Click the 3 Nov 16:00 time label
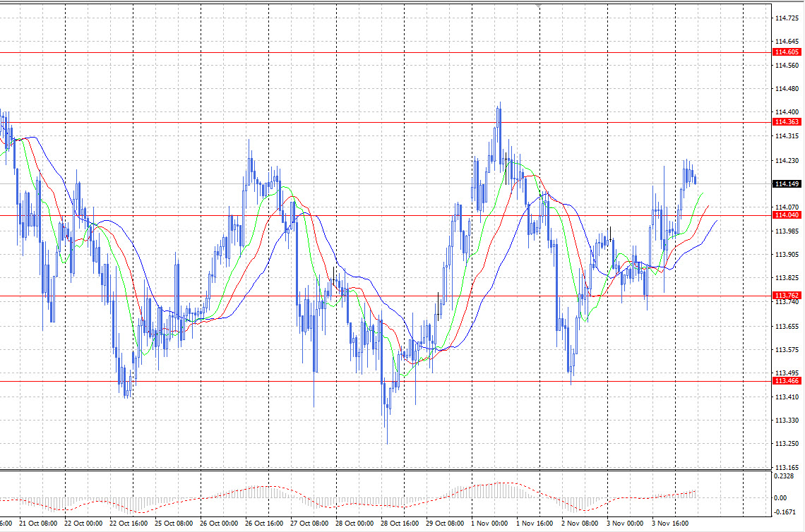This screenshot has height=532, width=805. click(x=670, y=524)
